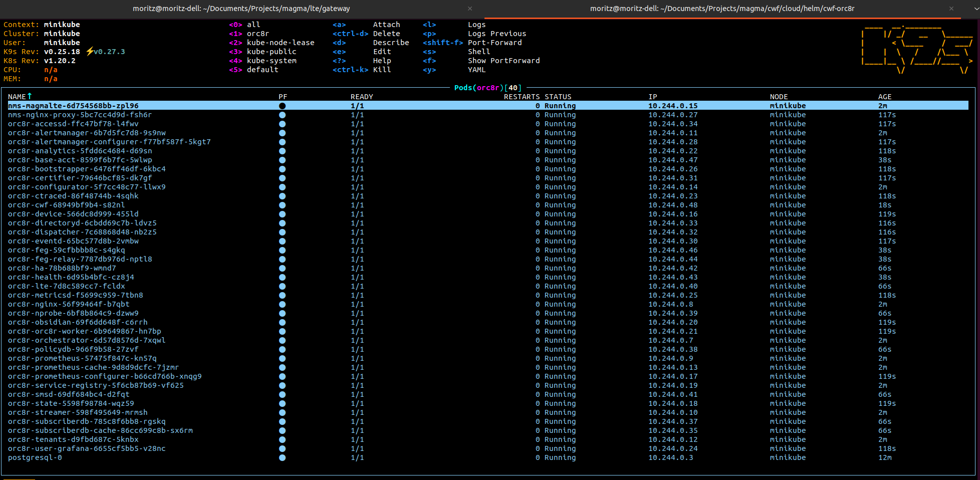Sort by the AGE column header
This screenshot has height=480, width=980.
click(885, 97)
